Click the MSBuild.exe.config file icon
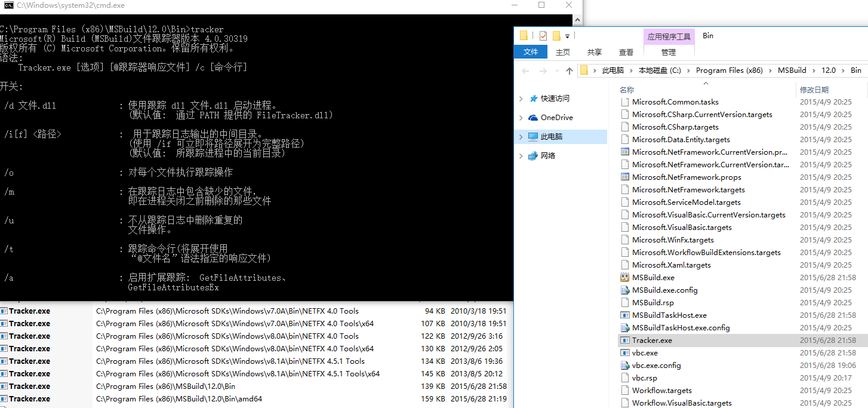Viewport: 868px width, 408px height. 625,290
